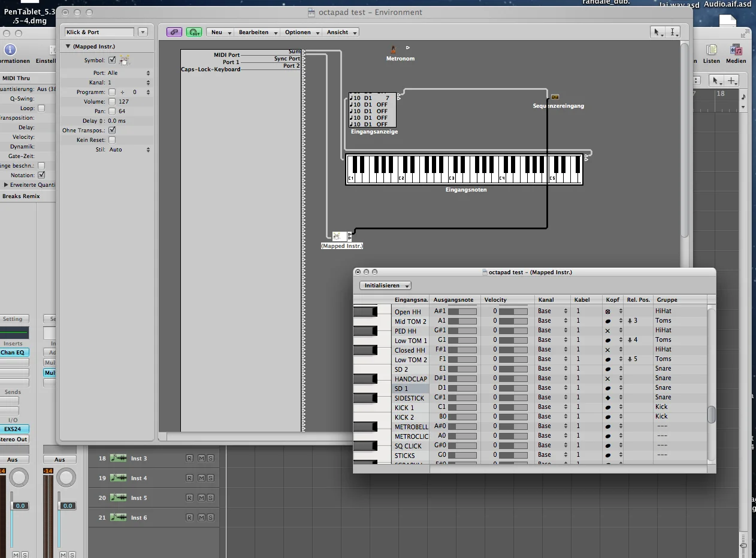Open the Stil Auto popup selector
This screenshot has width=756, height=558.
click(x=129, y=150)
